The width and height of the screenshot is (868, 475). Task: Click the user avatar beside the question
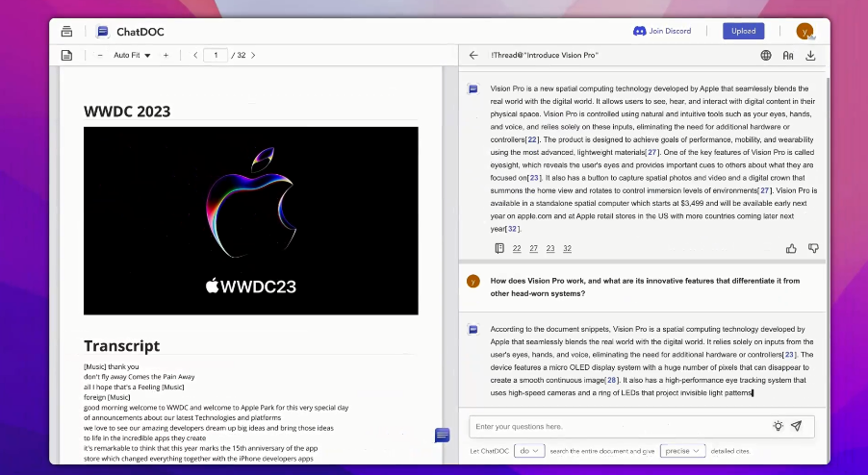coord(472,282)
